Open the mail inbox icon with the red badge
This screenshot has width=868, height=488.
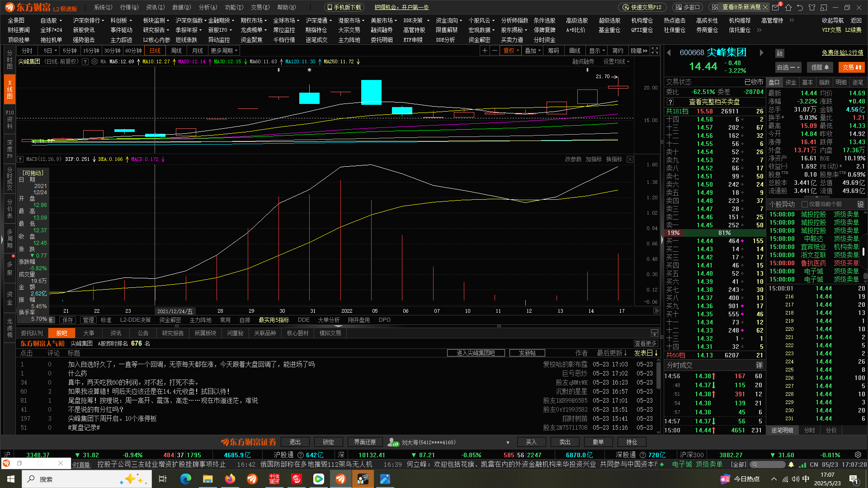[x=776, y=7]
